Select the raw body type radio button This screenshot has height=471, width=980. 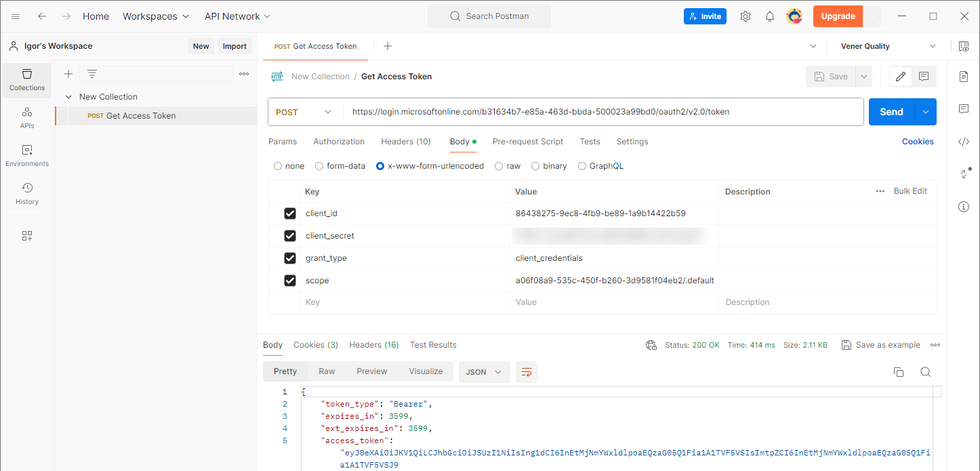(498, 165)
